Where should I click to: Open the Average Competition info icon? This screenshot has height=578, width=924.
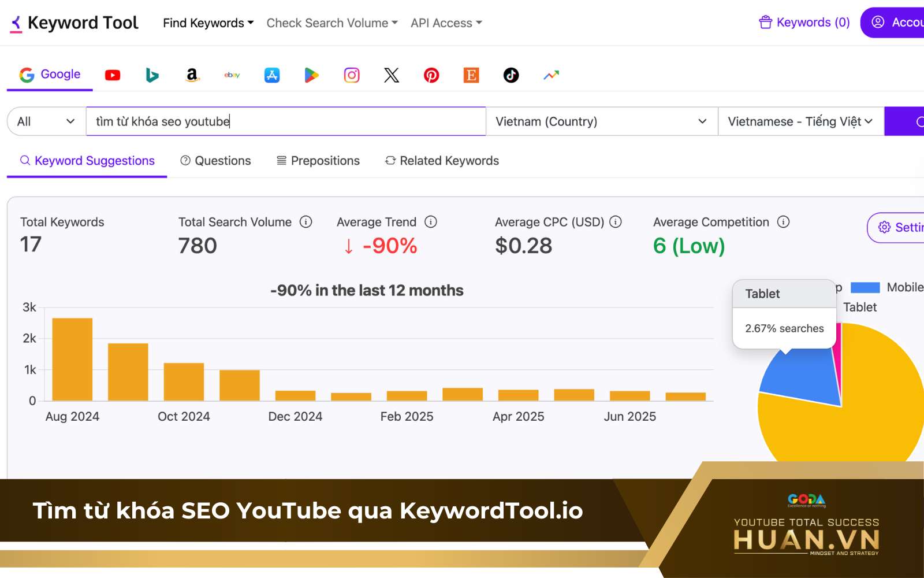point(783,222)
